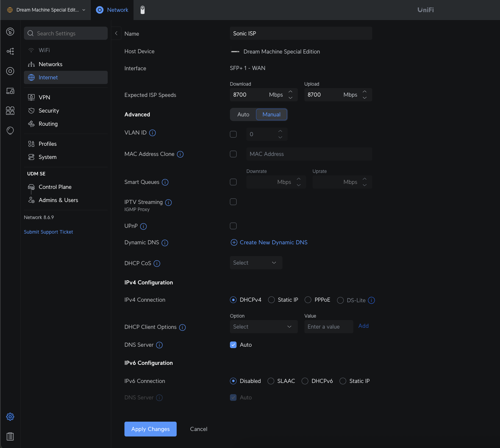500x448 pixels.
Task: Open Security settings menu item
Action: [x=66, y=111]
